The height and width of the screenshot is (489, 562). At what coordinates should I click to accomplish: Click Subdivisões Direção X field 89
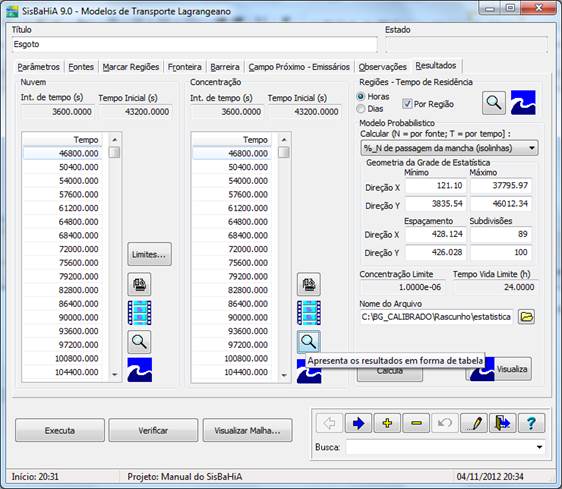click(501, 234)
